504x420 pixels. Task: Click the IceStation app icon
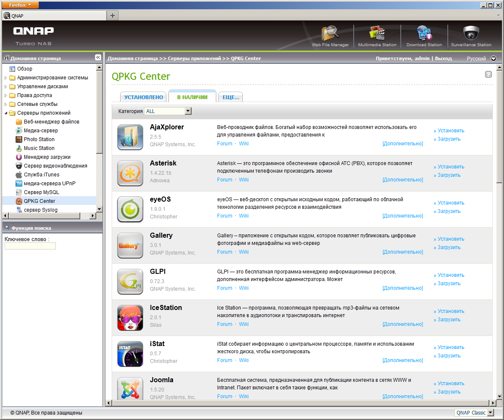pyautogui.click(x=130, y=318)
